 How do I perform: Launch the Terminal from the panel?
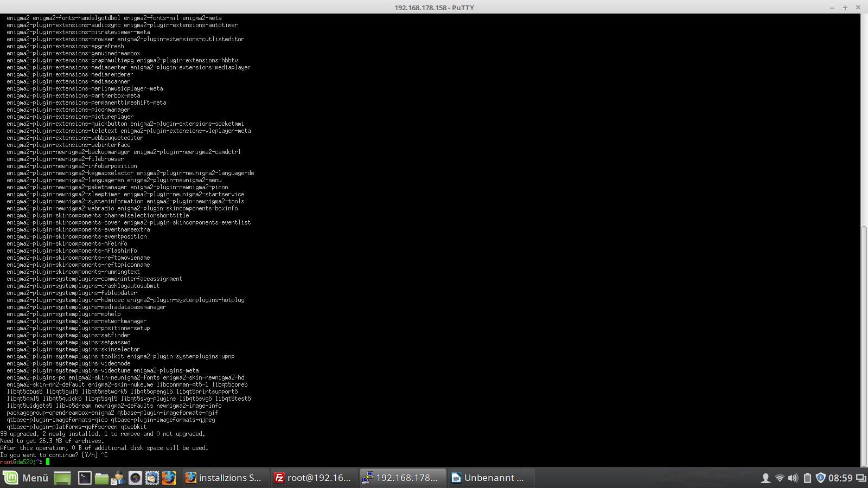coord(85,478)
